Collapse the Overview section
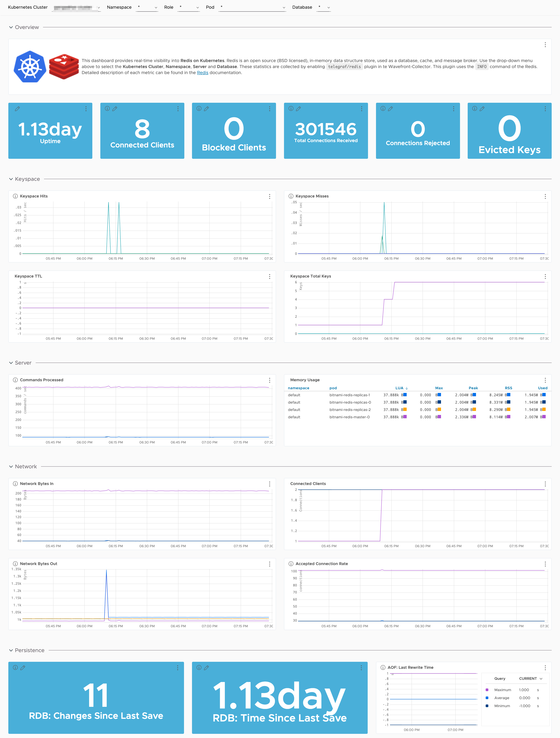This screenshot has width=560, height=738. 11,27
